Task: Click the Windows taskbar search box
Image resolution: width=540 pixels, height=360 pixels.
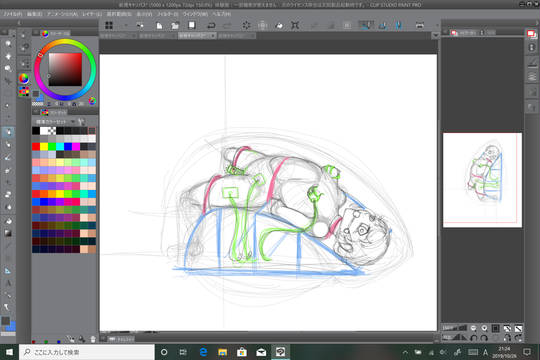Action: pyautogui.click(x=87, y=352)
